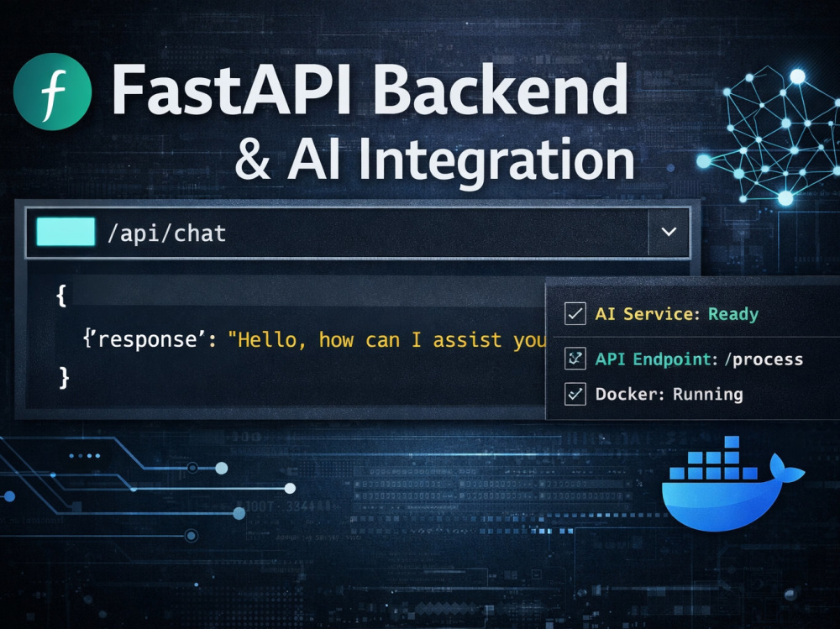
Task: Click the AI Service: Ready status text
Action: tap(676, 314)
